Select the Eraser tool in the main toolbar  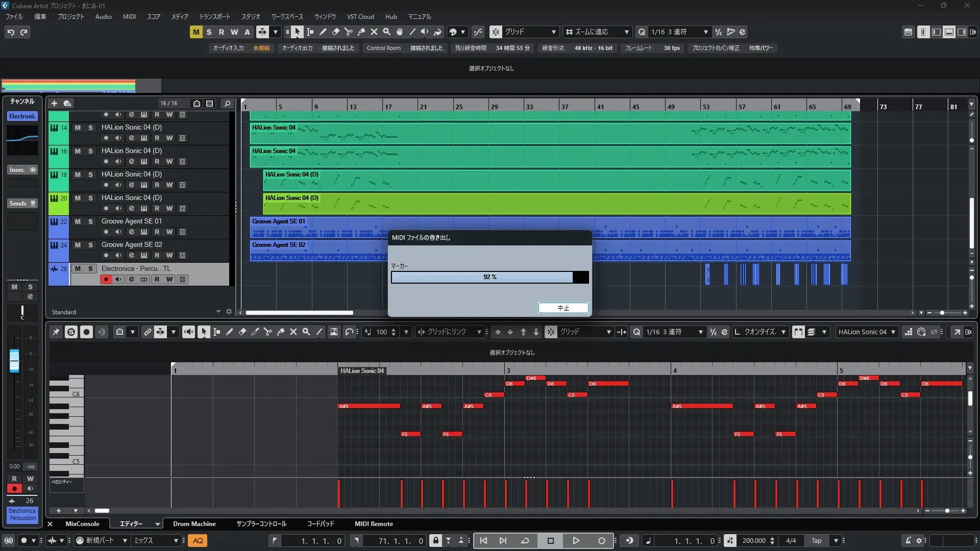(336, 32)
